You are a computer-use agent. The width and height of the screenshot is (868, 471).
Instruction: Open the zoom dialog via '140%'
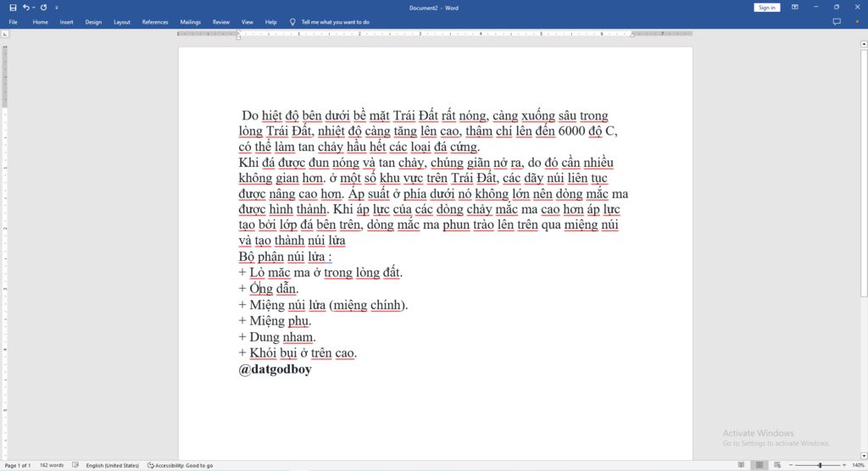pos(858,465)
